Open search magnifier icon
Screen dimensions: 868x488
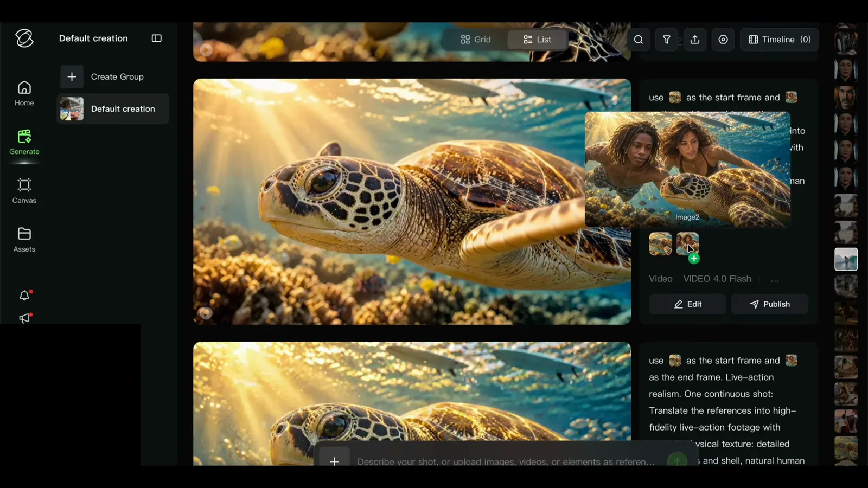639,40
